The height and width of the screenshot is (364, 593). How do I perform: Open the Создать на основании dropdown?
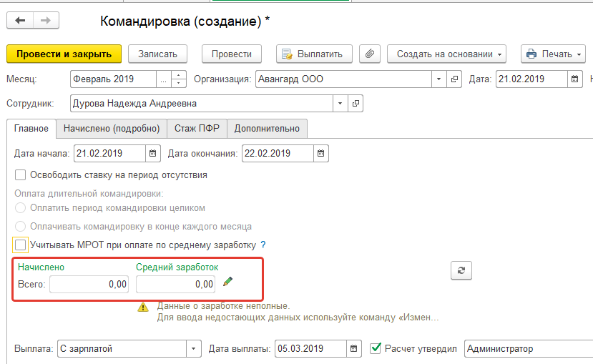[x=446, y=54]
